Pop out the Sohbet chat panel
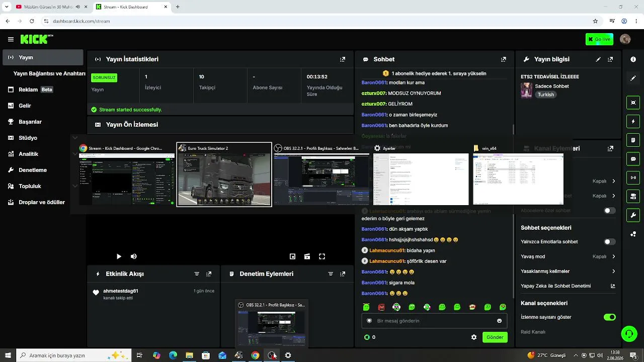This screenshot has height=362, width=644. pos(504,59)
